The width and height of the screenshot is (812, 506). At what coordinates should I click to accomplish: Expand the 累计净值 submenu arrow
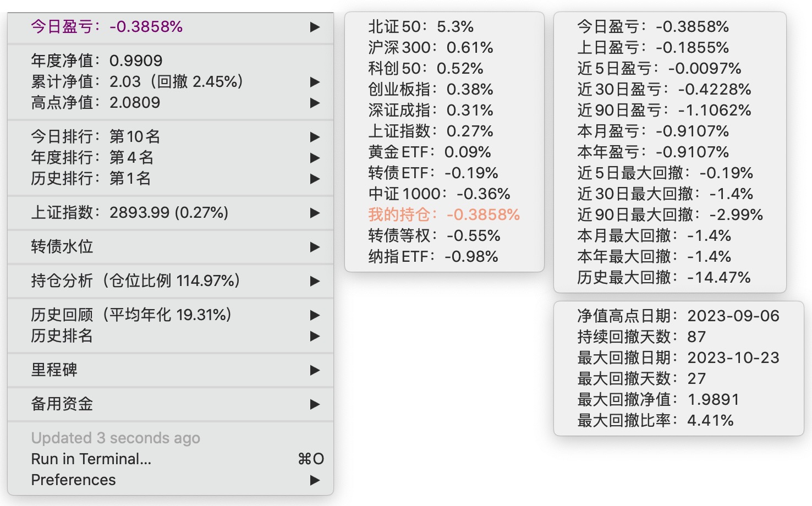tap(315, 82)
